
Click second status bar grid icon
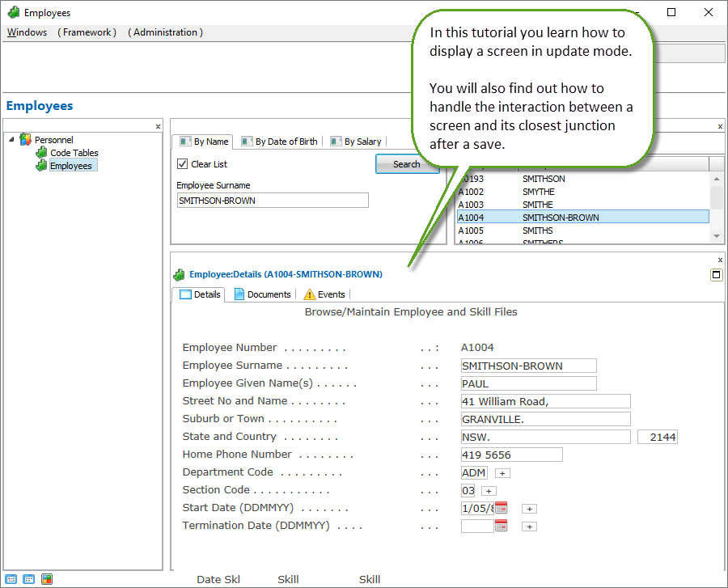[x=29, y=579]
